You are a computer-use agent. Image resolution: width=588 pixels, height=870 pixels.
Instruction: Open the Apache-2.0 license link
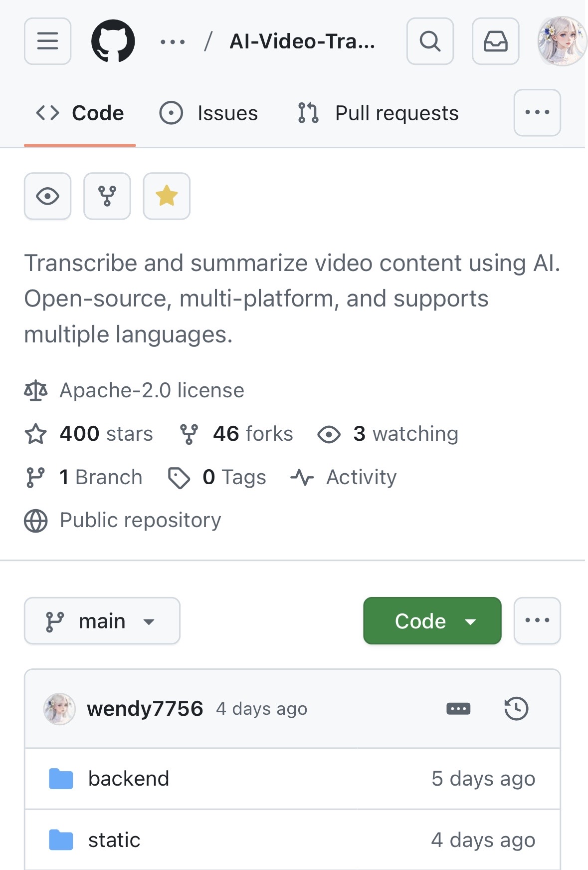[x=152, y=390]
